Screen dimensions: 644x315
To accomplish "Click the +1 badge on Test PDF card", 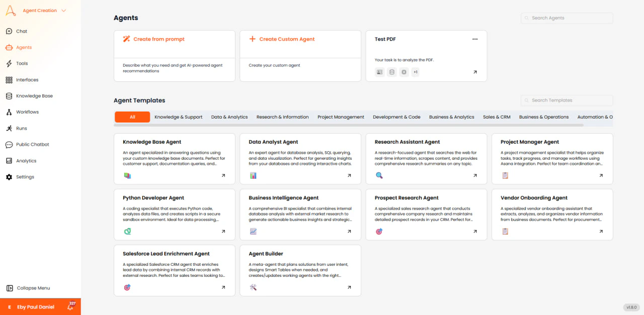I will pos(416,72).
